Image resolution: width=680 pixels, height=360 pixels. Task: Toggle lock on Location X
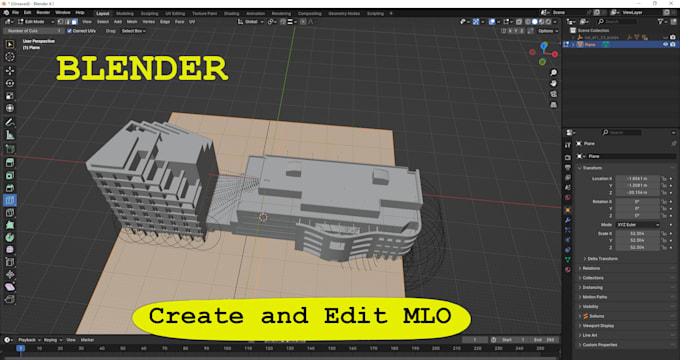pos(664,179)
